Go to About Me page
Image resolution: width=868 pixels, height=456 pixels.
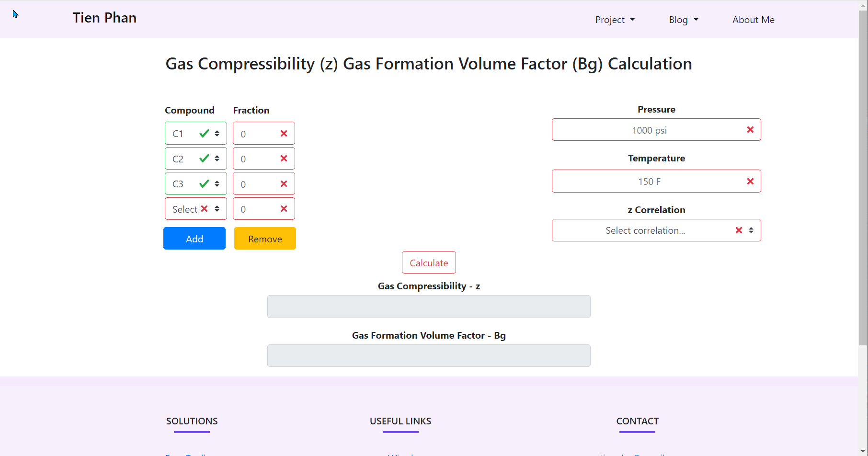754,20
